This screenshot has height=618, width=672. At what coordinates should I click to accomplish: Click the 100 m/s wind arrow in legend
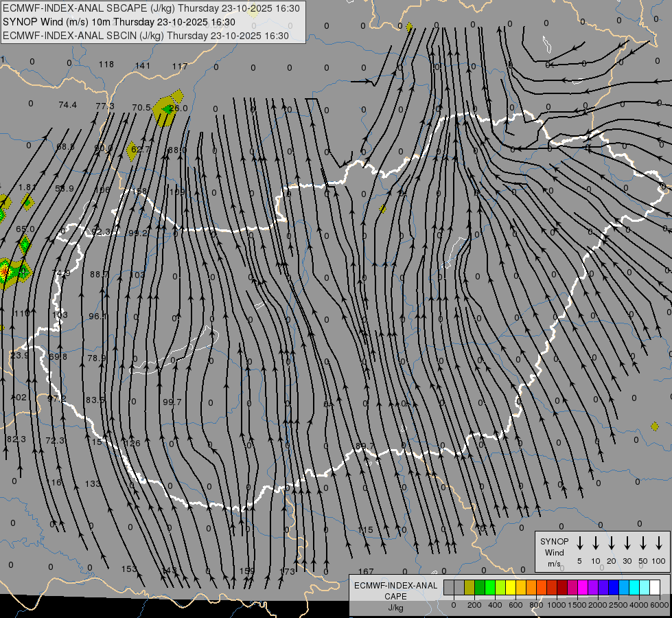659,543
